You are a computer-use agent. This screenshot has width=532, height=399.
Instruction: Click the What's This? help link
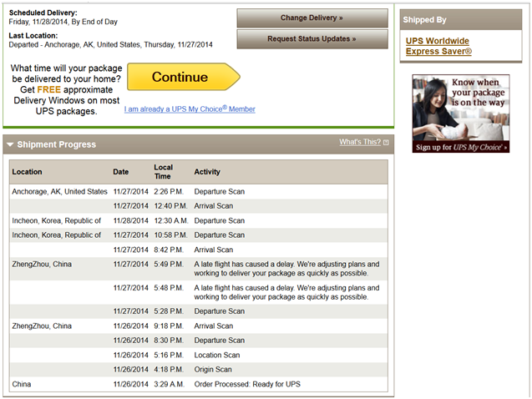point(360,142)
